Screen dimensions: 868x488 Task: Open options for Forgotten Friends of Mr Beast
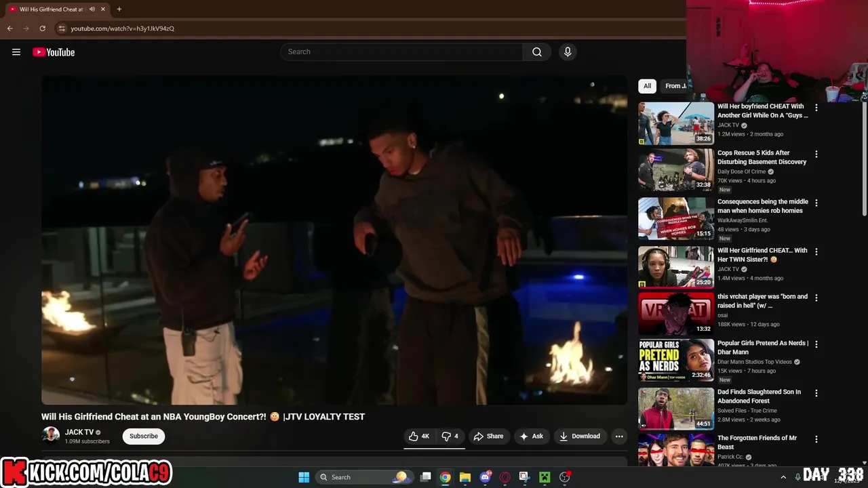tap(816, 439)
